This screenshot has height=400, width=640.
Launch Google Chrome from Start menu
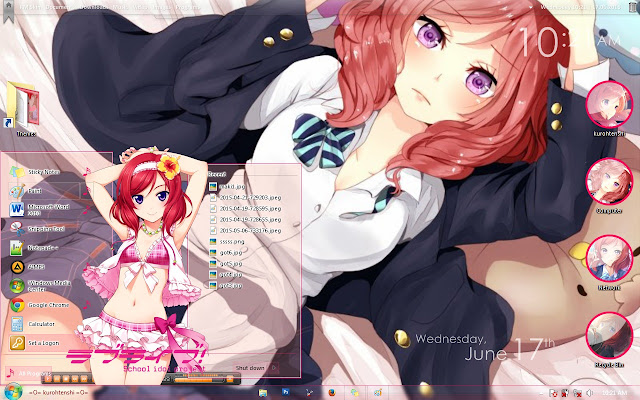pyautogui.click(x=41, y=305)
